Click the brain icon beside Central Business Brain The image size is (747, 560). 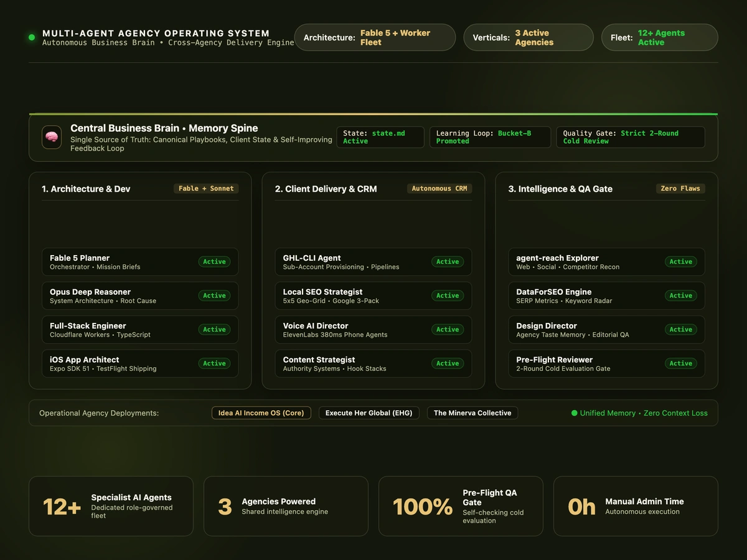52,138
